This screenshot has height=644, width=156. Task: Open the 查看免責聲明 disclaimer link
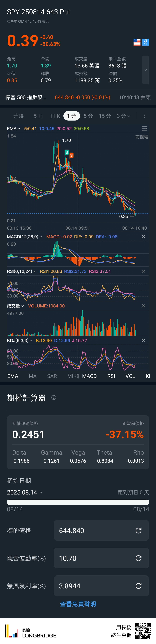(x=78, y=604)
